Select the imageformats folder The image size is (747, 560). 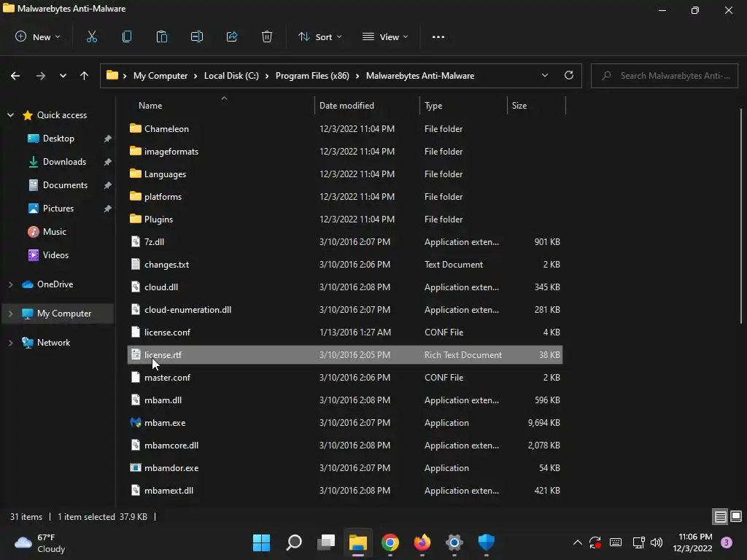pyautogui.click(x=345, y=152)
